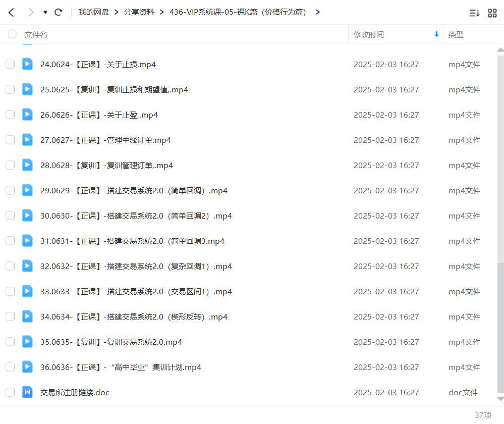The height and width of the screenshot is (424, 504).
Task: Click video icon of 27.0627 管理中线订单
Action: coord(27,140)
